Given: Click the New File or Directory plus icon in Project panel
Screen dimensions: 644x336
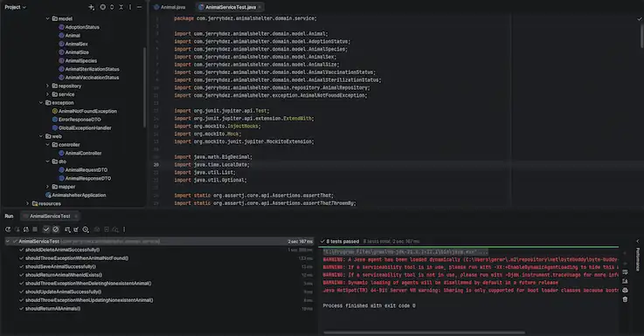Looking at the screenshot, I should (91, 7).
